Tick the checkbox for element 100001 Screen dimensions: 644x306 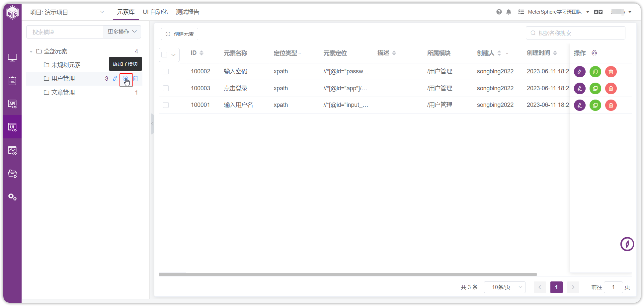click(x=166, y=105)
